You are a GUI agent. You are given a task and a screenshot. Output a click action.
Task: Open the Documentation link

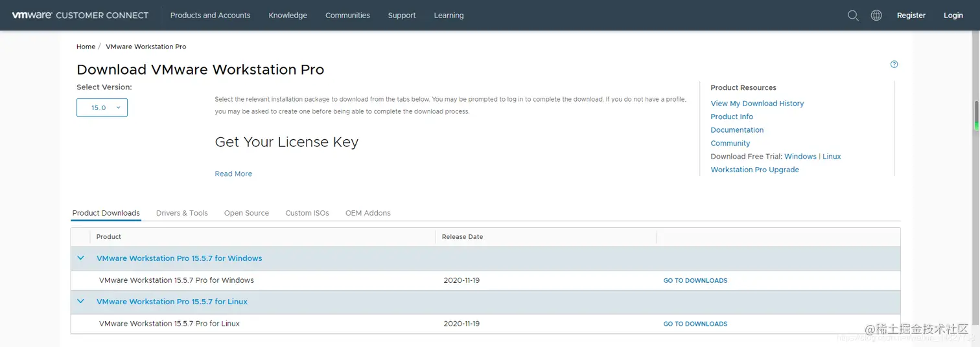coord(737,130)
